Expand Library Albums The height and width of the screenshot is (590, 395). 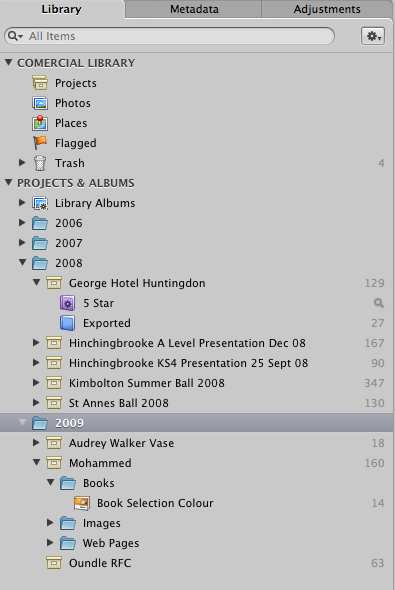point(22,202)
